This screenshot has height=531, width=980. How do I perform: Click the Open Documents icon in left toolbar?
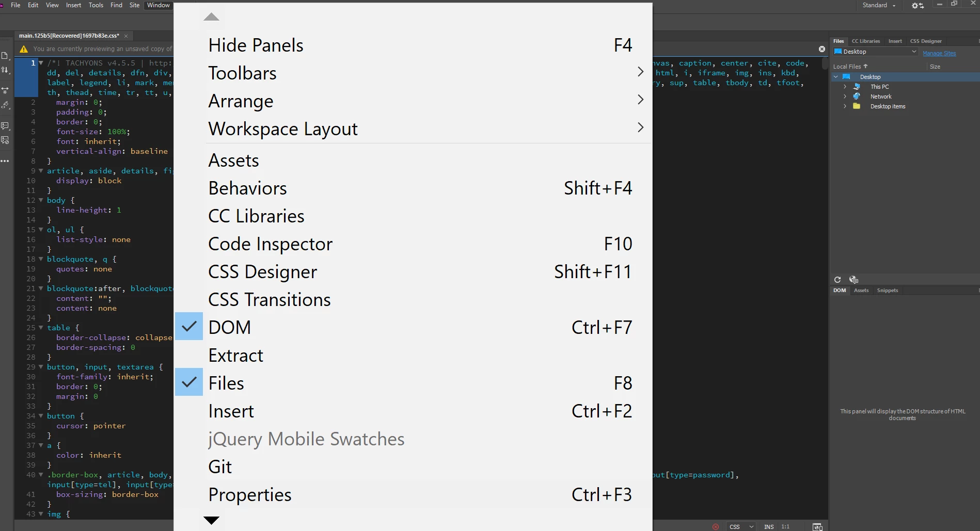click(x=5, y=56)
